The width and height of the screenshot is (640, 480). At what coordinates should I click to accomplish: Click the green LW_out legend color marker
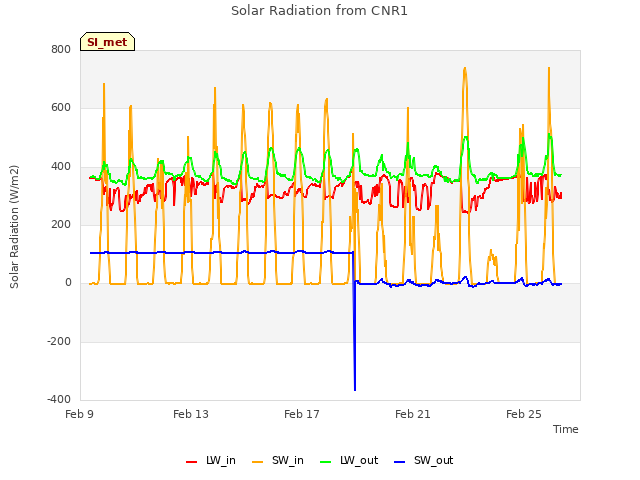[326, 462]
